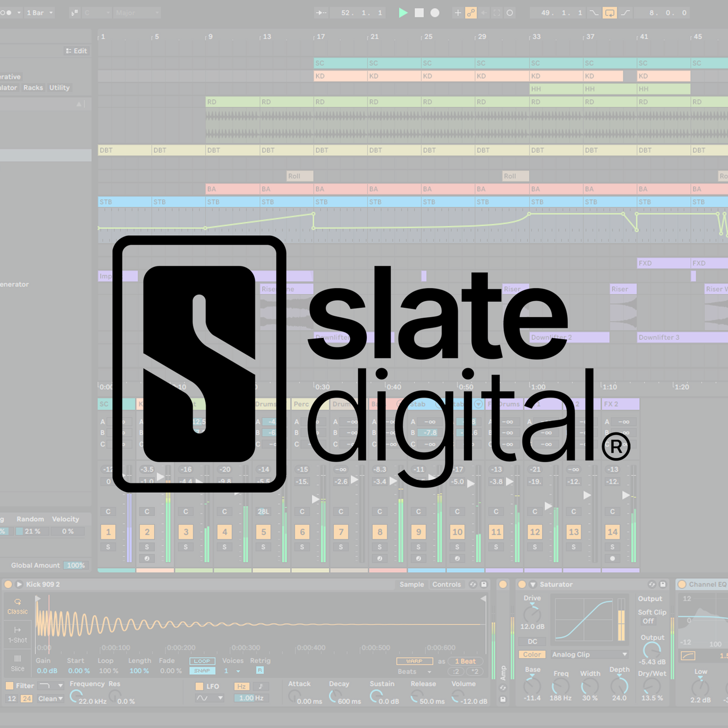Toggle the LFO enable switch
This screenshot has width=728, height=728.
199,686
